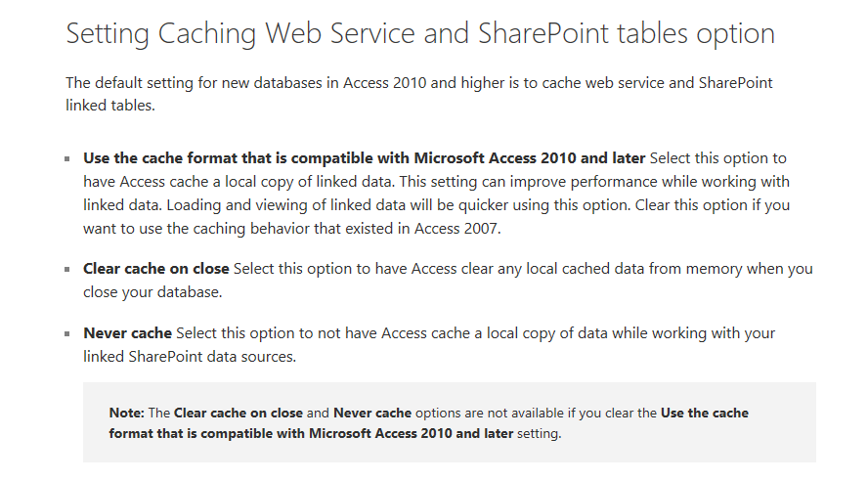This screenshot has width=868, height=480.
Task: Click the square bullet before "Use the cache format"
Action: [67, 159]
